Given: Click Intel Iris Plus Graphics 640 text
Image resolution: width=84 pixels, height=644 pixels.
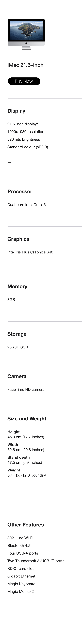Looking at the screenshot, I should click(x=30, y=252).
